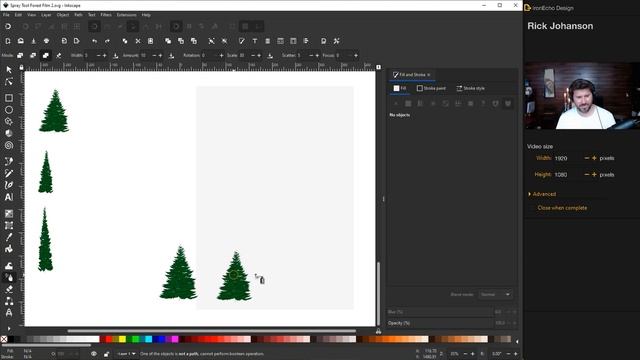
Task: Switch to the Stroke paint tab
Action: click(431, 88)
